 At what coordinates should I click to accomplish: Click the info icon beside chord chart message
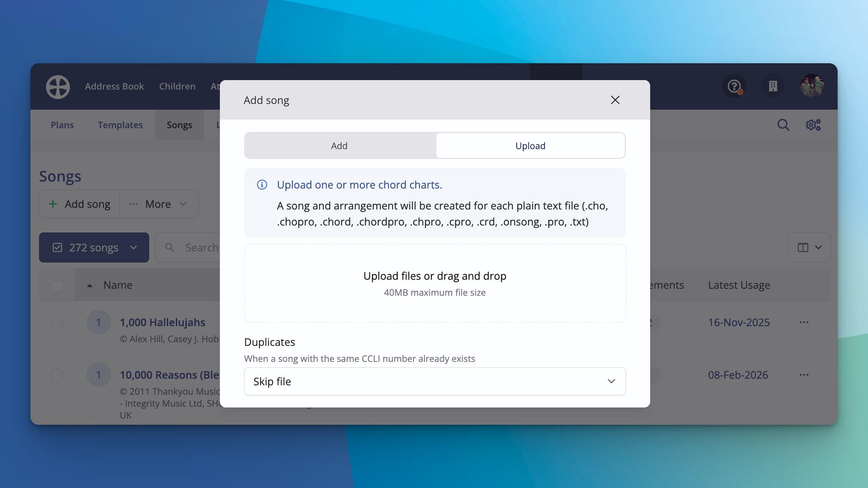click(x=262, y=185)
